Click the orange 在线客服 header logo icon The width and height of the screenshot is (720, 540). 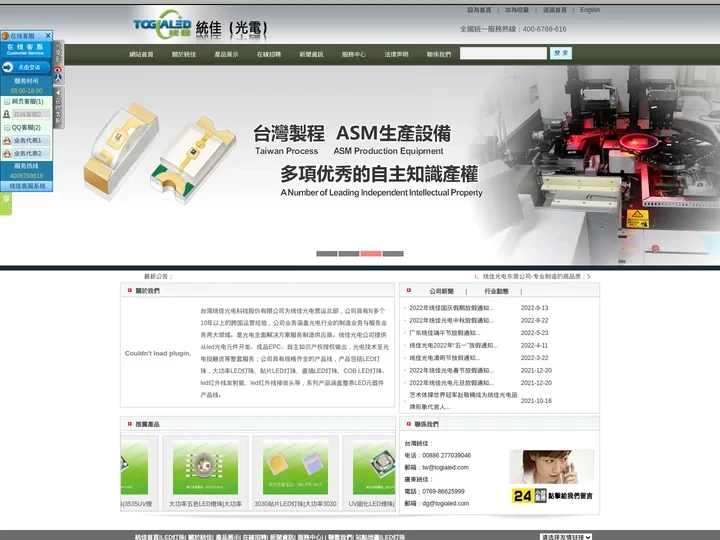click(6, 36)
